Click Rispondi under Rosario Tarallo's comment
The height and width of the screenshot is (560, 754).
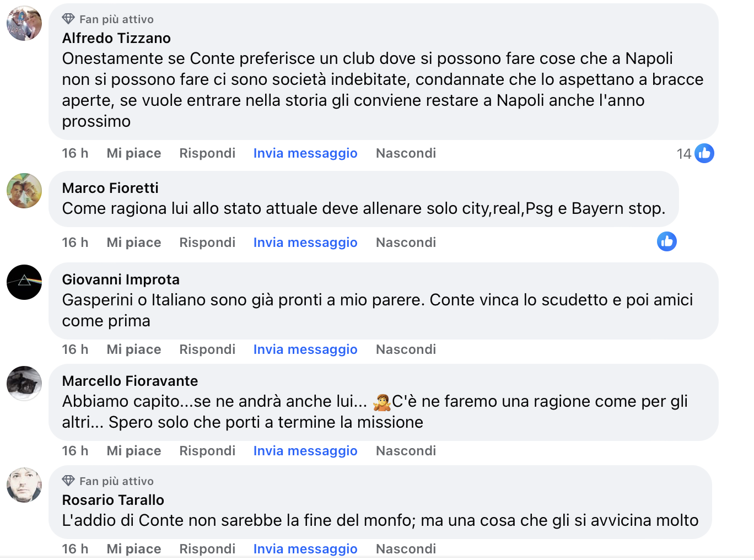(207, 549)
